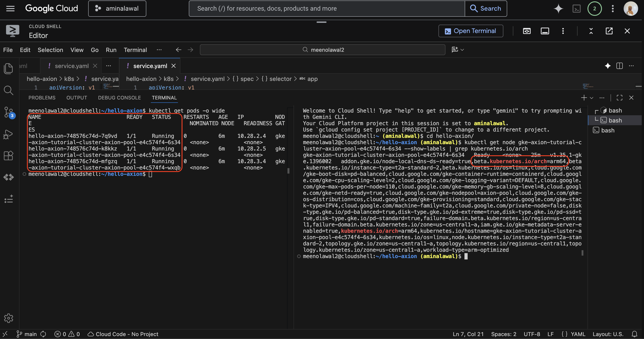The width and height of the screenshot is (644, 339).
Task: Open Cloud Code view in activity bar
Action: (x=9, y=177)
